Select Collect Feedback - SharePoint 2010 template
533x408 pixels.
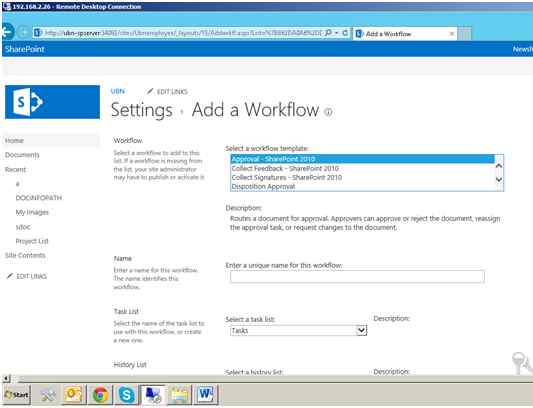pos(362,168)
